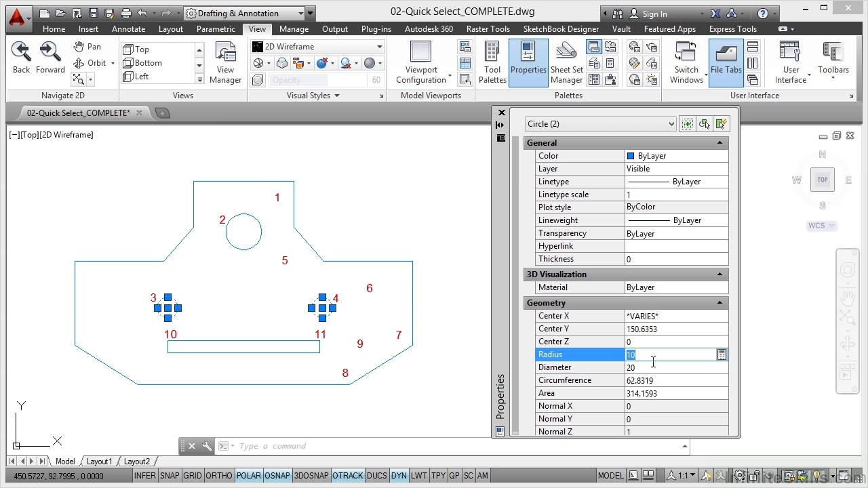Image resolution: width=868 pixels, height=488 pixels.
Task: Toggle the Properties palette button
Action: (x=528, y=62)
